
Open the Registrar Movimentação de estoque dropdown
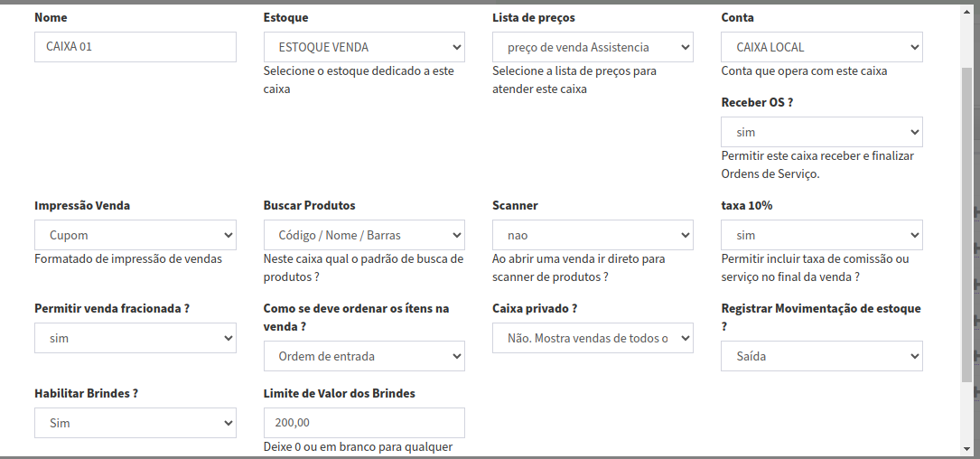click(821, 356)
